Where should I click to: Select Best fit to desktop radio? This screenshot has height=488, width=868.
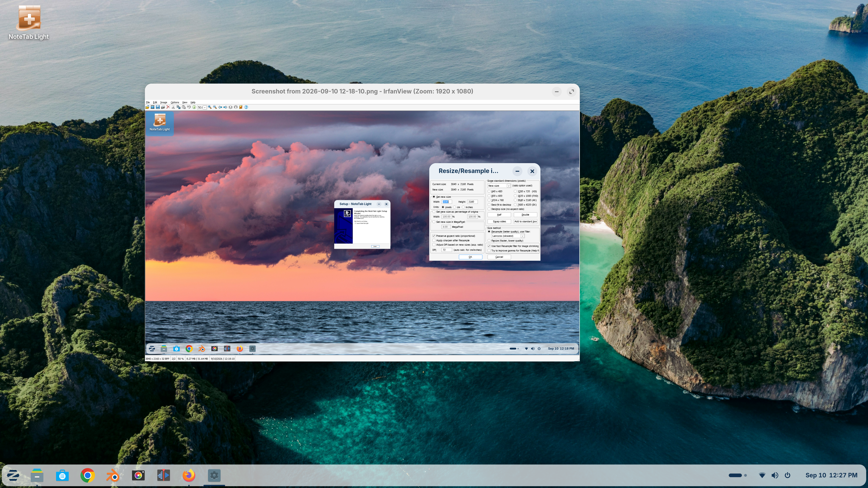point(489,205)
